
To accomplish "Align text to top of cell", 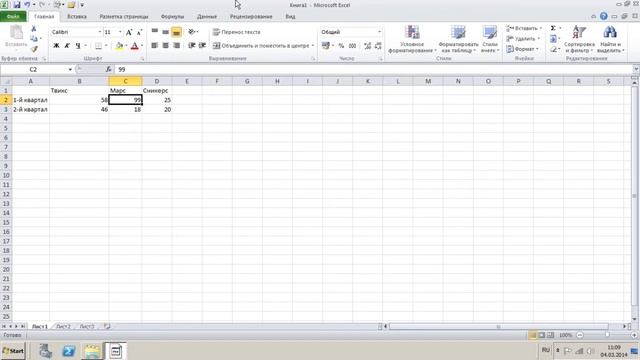I will click(x=155, y=32).
